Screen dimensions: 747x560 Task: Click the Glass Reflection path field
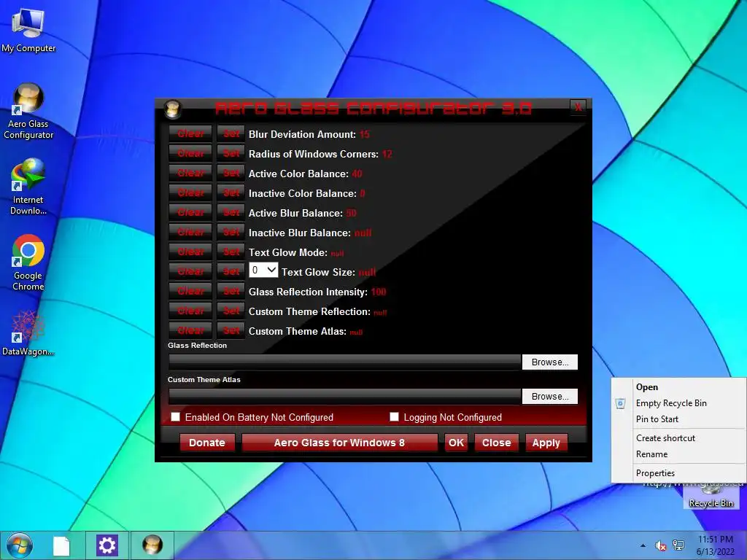(344, 362)
